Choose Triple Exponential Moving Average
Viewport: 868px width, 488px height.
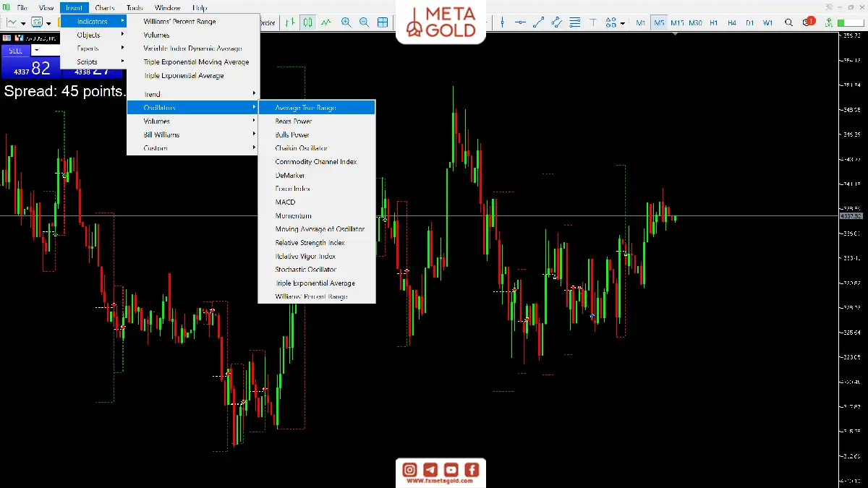click(193, 62)
